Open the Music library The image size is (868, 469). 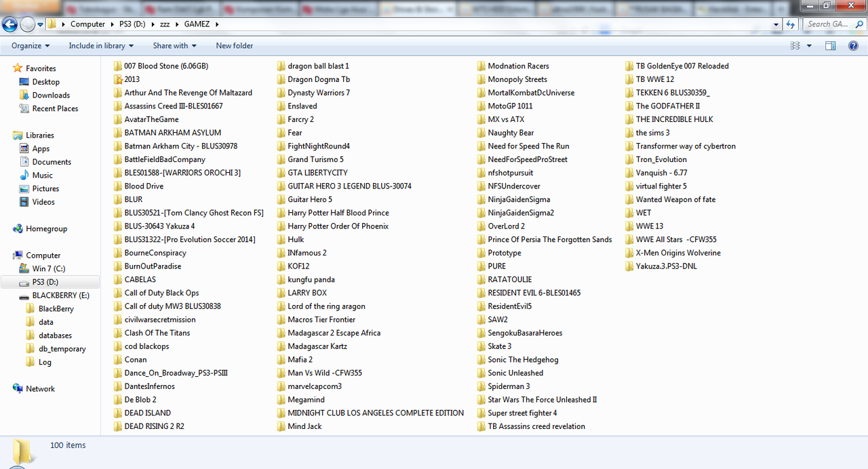click(42, 176)
